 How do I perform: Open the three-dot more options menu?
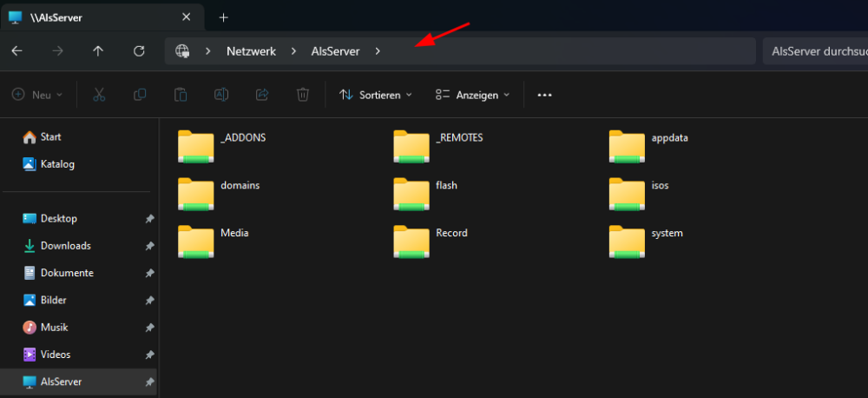point(545,95)
